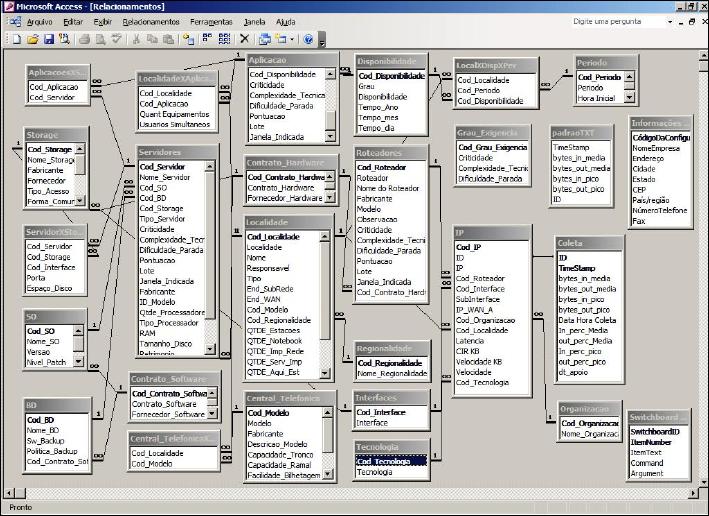Click the horizontal scrollbar left arrow
The height and width of the screenshot is (516, 709).
pos(9,493)
